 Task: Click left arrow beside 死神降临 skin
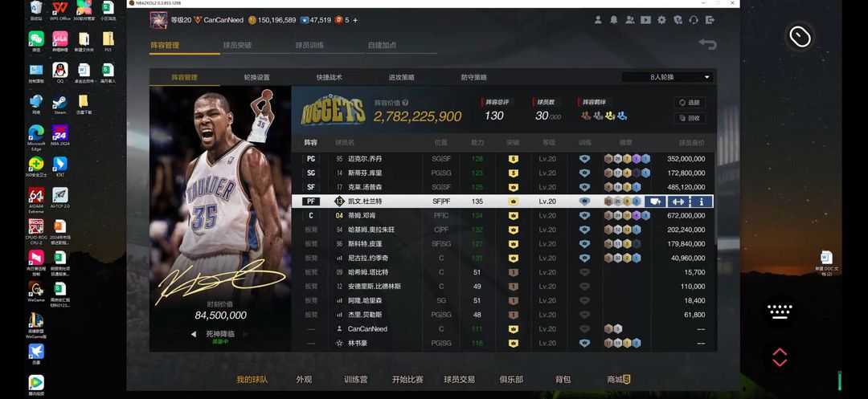(193, 334)
